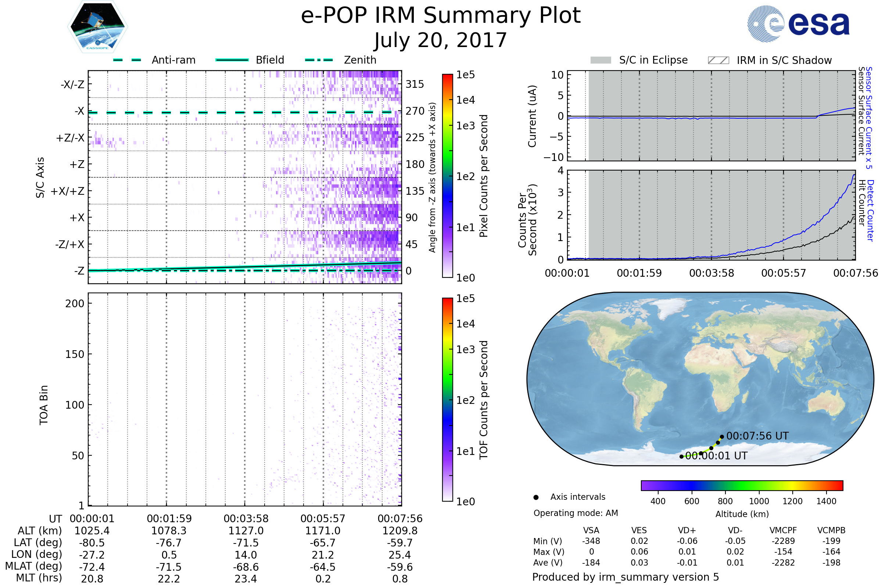Click the 00:07:56 UT label on map
Screen dimensions: 882x588
(x=757, y=436)
